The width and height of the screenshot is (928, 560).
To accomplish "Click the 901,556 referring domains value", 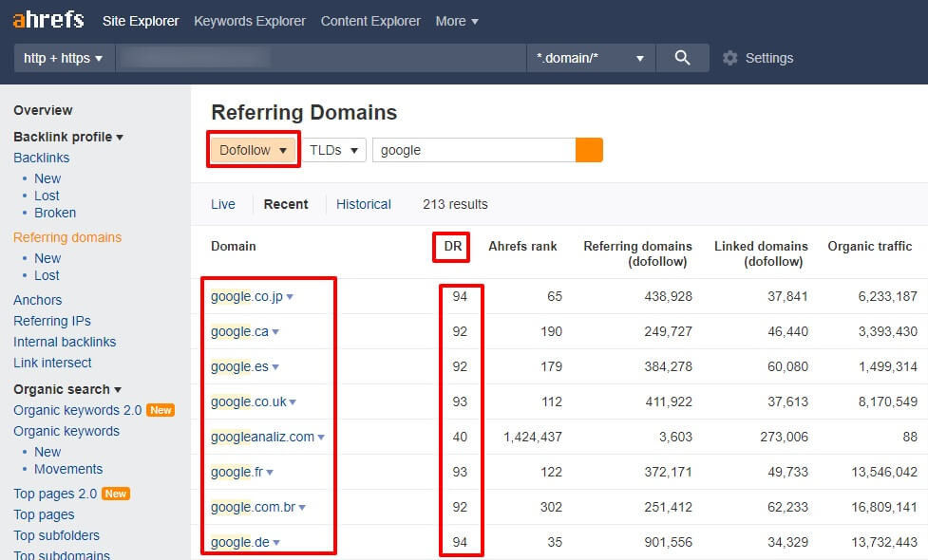I will point(668,542).
